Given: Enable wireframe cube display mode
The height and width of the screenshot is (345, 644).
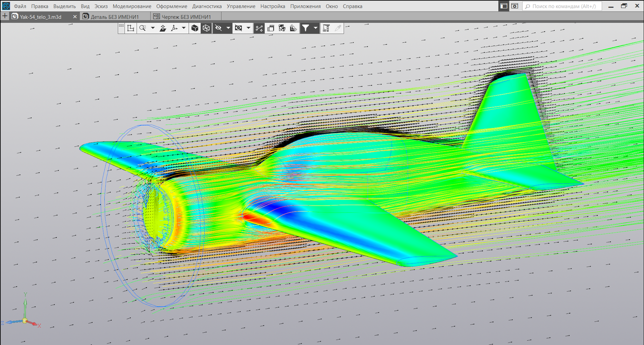Looking at the screenshot, I should pos(206,28).
